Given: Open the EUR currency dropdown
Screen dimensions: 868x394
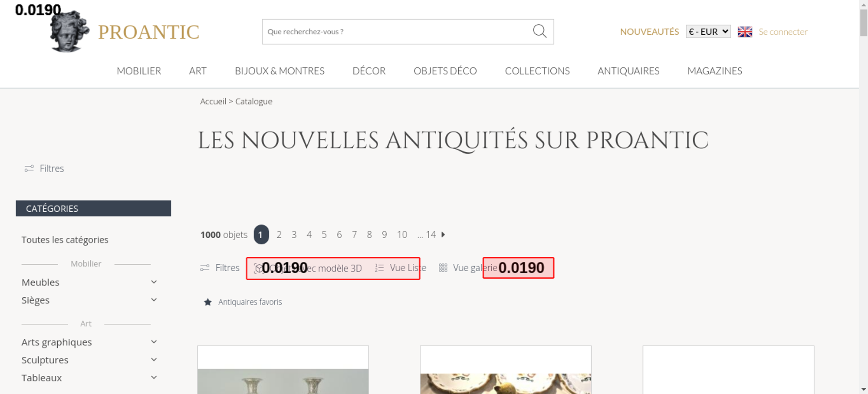Looking at the screenshot, I should pos(708,32).
